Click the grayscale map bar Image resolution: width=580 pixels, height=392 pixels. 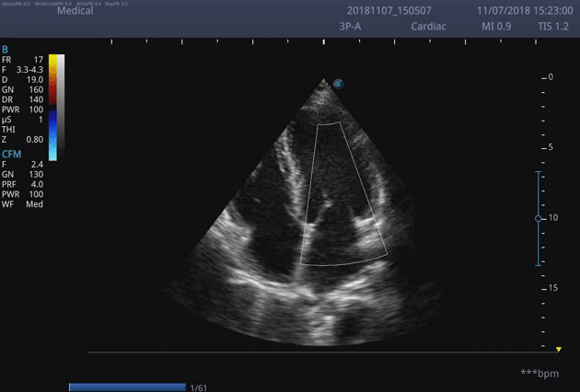point(61,104)
